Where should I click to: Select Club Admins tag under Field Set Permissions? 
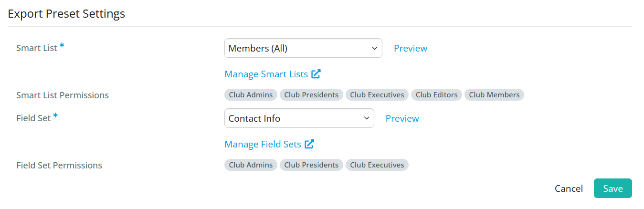tap(251, 165)
